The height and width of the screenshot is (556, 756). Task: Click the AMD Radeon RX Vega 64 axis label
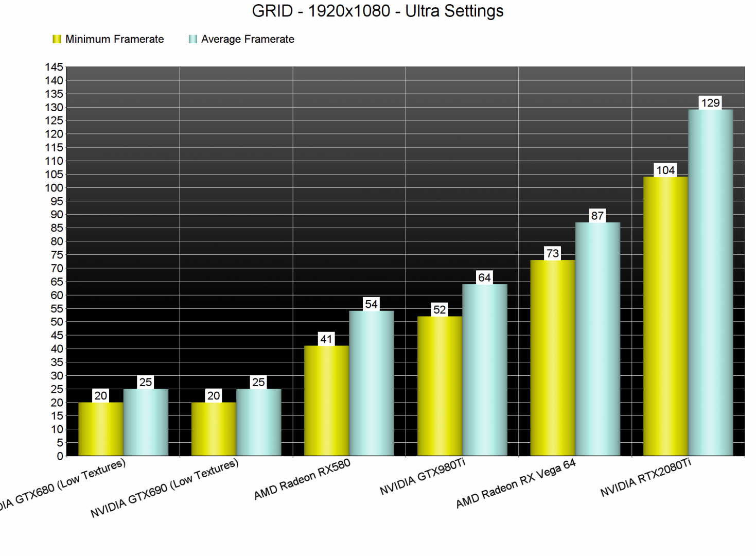pyautogui.click(x=516, y=483)
